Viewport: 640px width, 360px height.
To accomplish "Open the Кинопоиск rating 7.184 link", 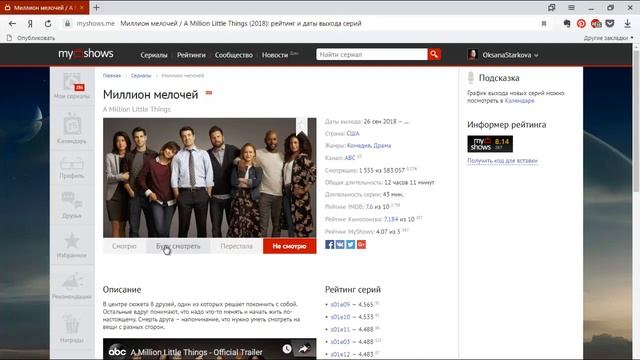I will point(391,219).
